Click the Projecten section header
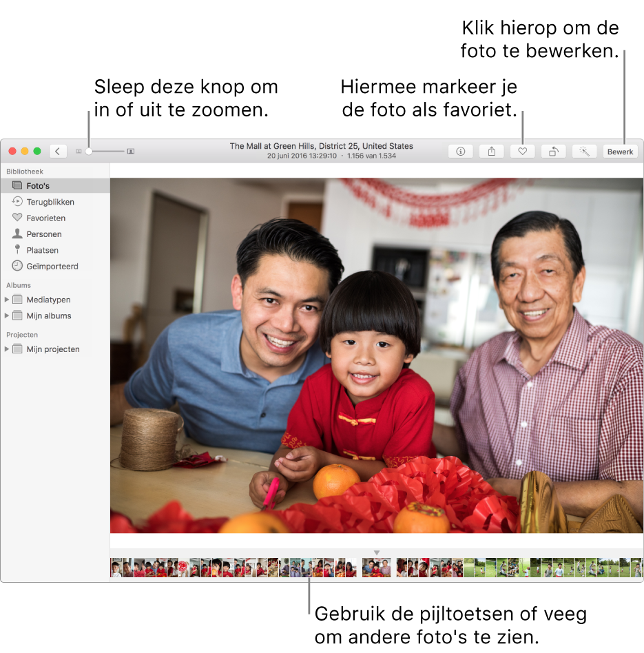The width and height of the screenshot is (644, 653). [x=21, y=335]
